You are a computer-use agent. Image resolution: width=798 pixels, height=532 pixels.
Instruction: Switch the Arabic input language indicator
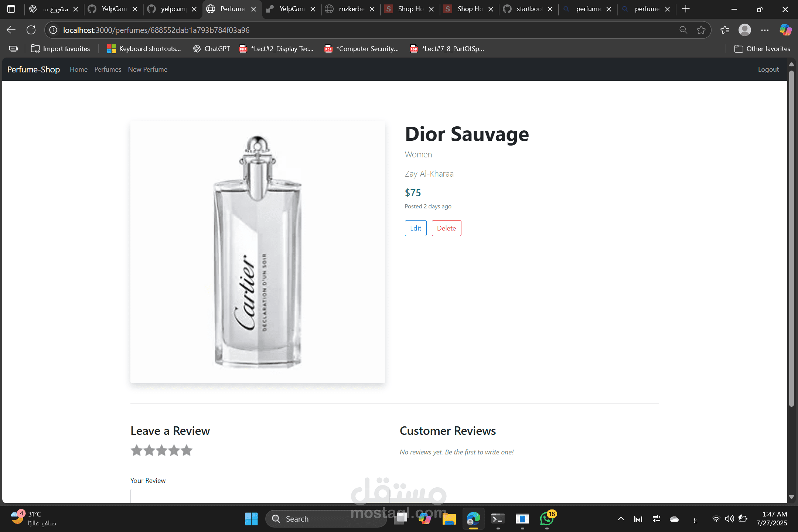tap(695, 519)
